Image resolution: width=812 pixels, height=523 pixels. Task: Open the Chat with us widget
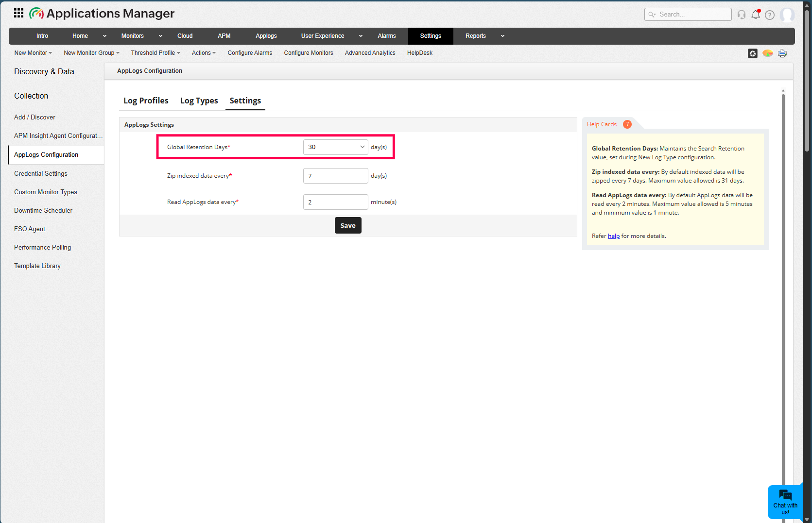click(785, 502)
